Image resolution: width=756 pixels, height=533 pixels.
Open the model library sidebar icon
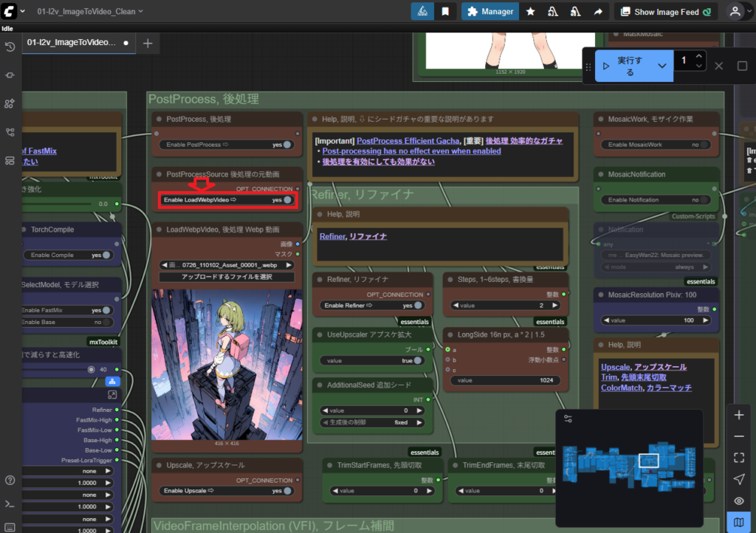pos(10,132)
